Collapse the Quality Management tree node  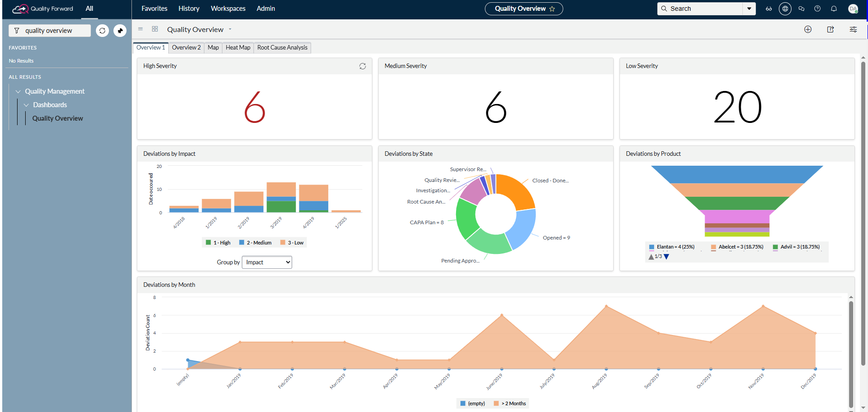click(18, 91)
